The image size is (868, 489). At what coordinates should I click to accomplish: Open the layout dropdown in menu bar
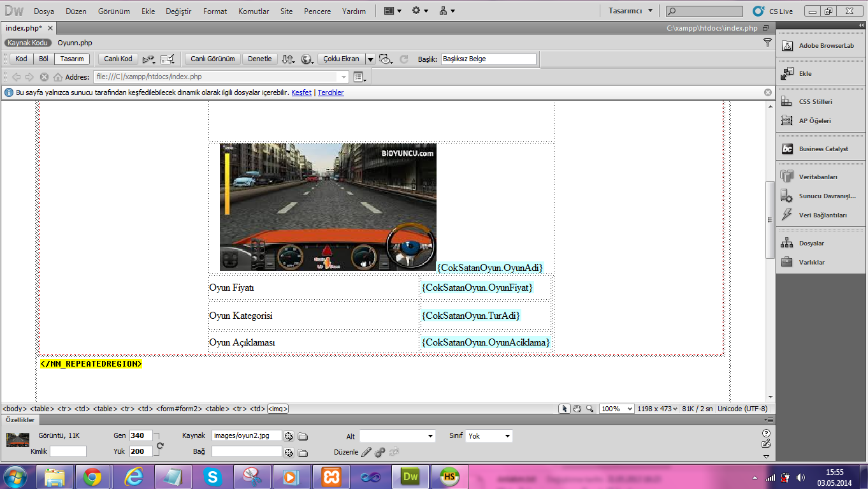pyautogui.click(x=393, y=11)
